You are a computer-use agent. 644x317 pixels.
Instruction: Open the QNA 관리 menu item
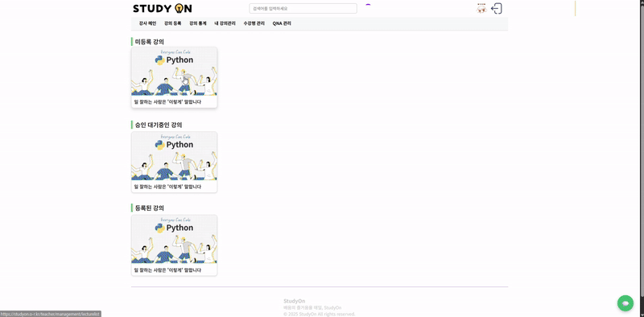[282, 24]
